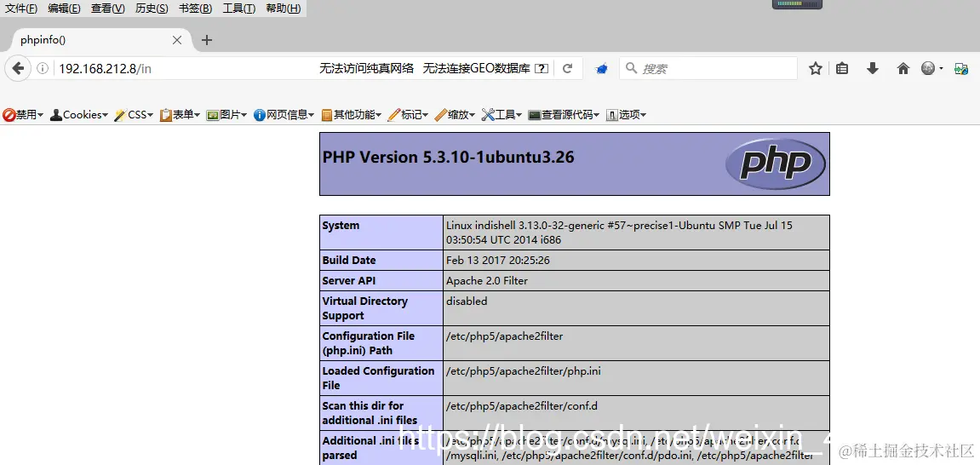
Task: Open the 编辑(E) menu
Action: (x=65, y=9)
